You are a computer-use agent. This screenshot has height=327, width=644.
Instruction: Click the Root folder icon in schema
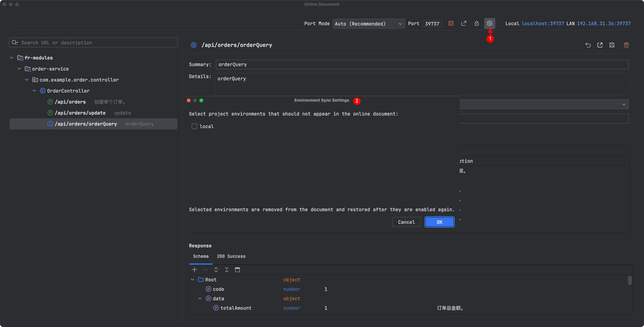[x=201, y=279]
